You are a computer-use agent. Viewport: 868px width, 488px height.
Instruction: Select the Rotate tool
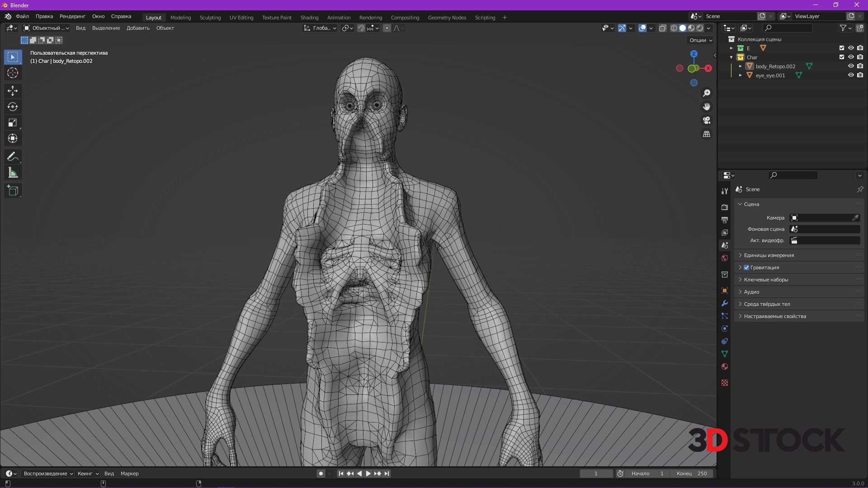[x=13, y=107]
